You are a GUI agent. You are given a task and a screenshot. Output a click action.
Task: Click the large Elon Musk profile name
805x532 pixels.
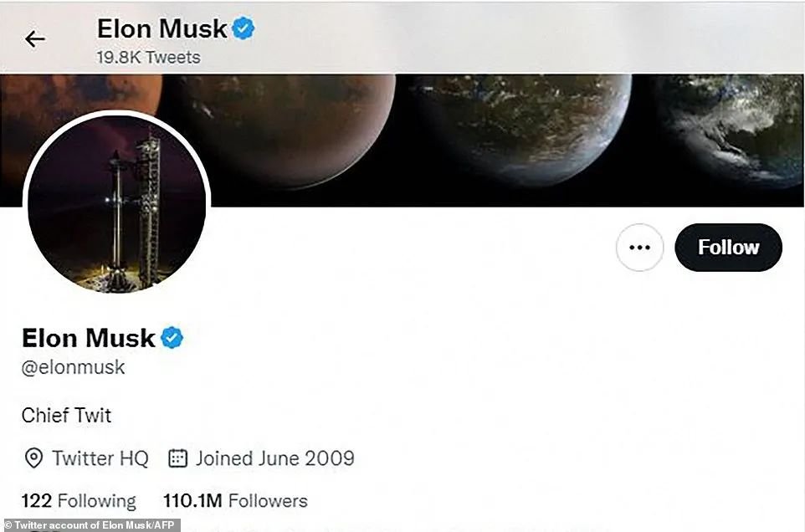pyautogui.click(x=89, y=338)
